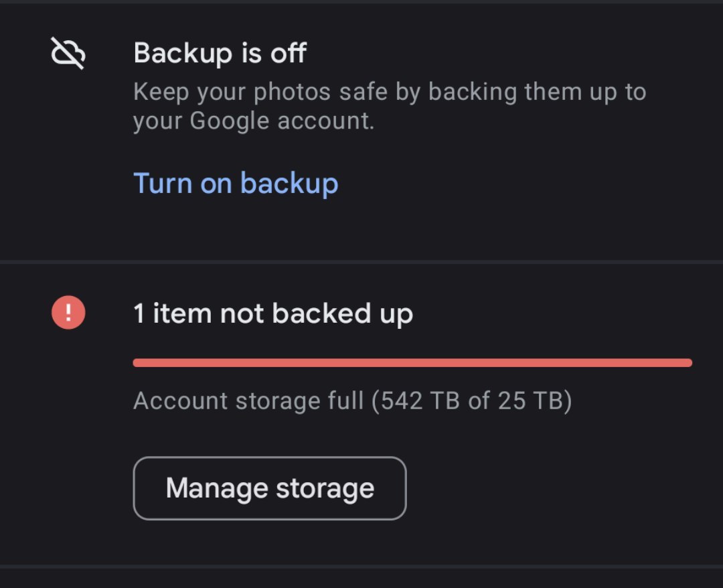Tap the word 'backup' in the blue link

(289, 183)
